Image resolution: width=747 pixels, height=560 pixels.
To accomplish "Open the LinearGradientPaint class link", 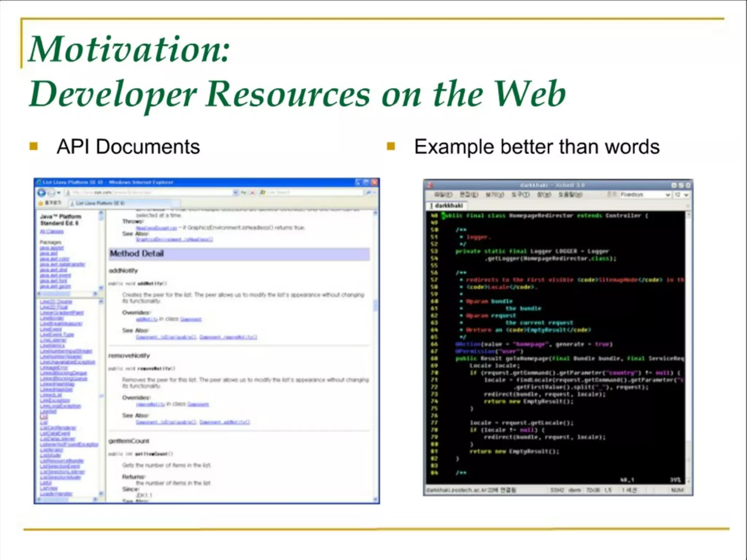I will pyautogui.click(x=62, y=313).
